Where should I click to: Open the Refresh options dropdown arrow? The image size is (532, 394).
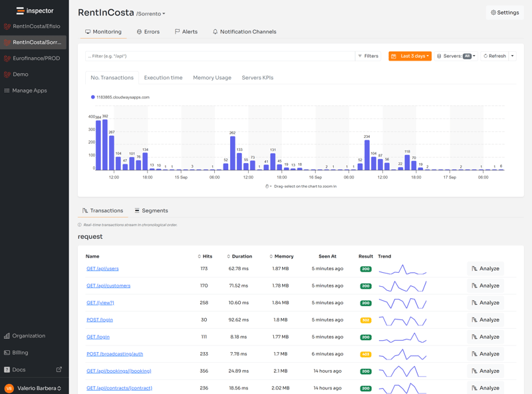(512, 56)
